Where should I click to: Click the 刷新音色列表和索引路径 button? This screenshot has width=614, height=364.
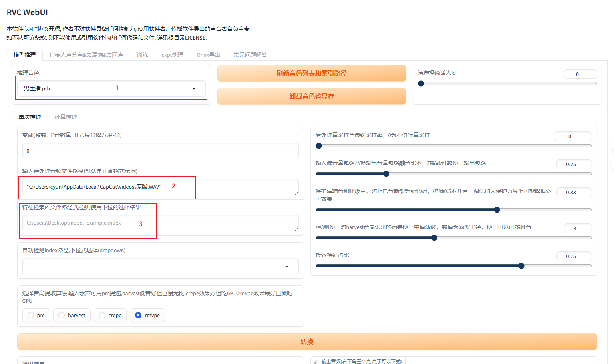pos(311,73)
